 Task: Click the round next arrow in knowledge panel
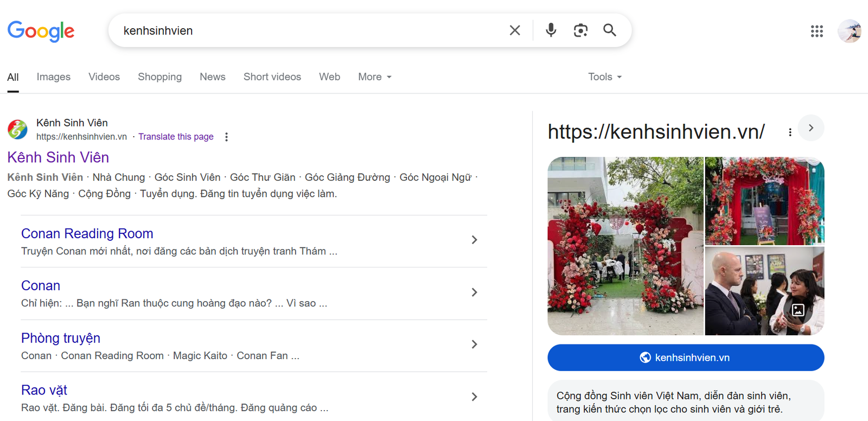[811, 128]
